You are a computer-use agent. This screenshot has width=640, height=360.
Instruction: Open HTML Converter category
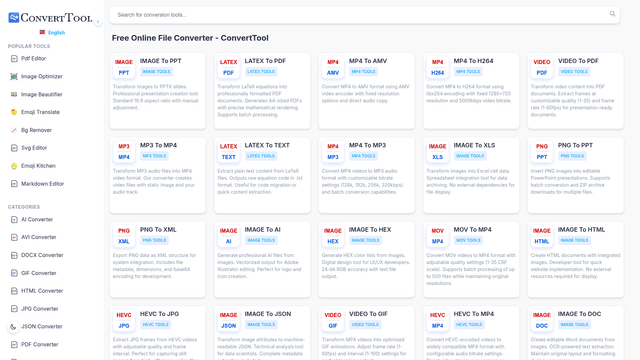pyautogui.click(x=42, y=291)
